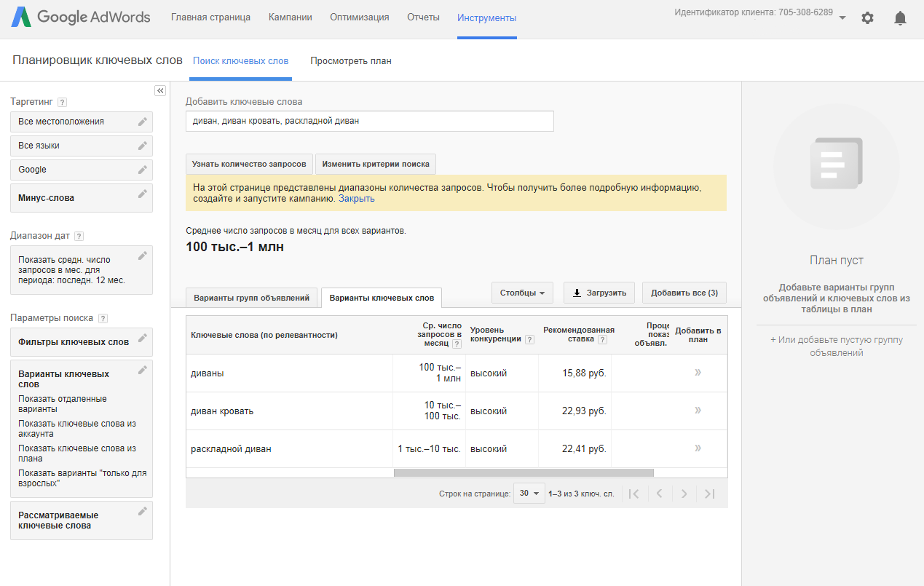Image resolution: width=924 pixels, height=586 pixels.
Task: Open help for «Таргетинг»
Action: (x=62, y=102)
